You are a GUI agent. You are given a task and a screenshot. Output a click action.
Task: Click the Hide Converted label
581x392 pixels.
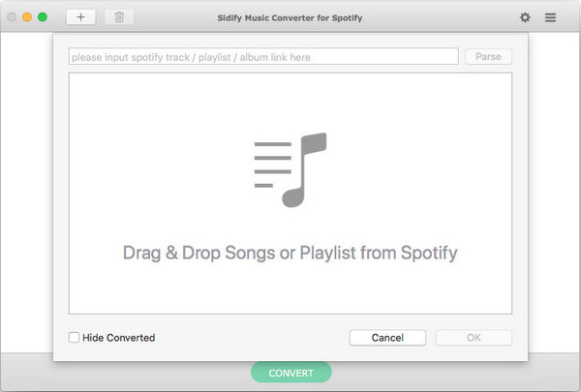click(118, 338)
